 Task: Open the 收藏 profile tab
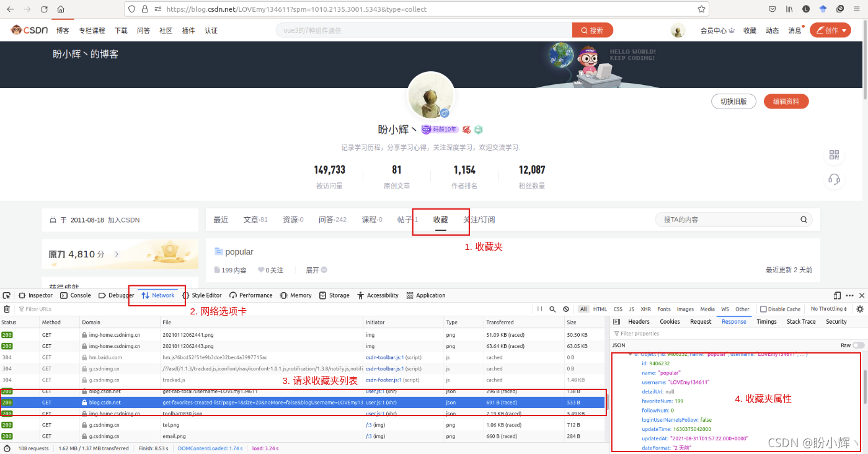440,220
